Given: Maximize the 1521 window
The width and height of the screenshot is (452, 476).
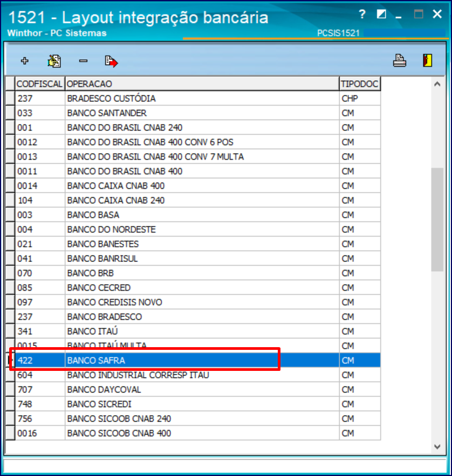Looking at the screenshot, I should [419, 14].
